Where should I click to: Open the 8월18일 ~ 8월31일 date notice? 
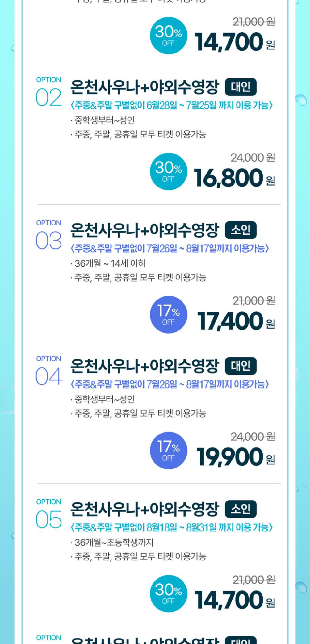tap(171, 527)
